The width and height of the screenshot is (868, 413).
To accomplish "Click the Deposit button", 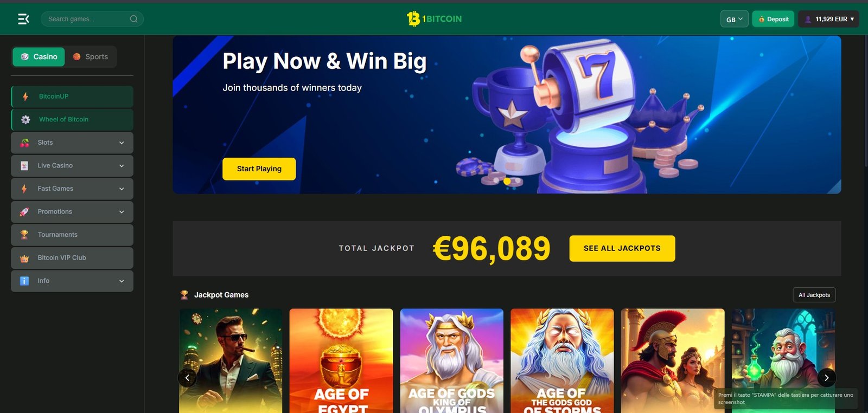I will coord(773,19).
